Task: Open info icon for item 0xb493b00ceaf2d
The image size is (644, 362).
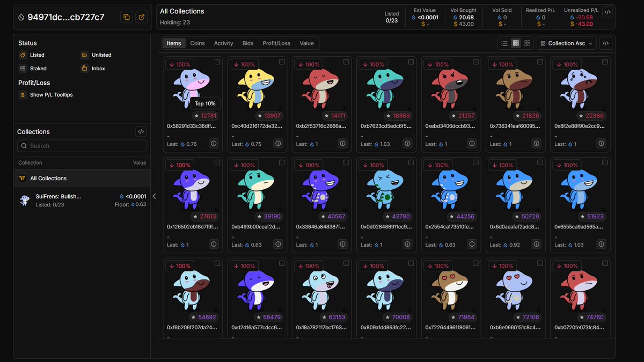Action: tap(278, 245)
